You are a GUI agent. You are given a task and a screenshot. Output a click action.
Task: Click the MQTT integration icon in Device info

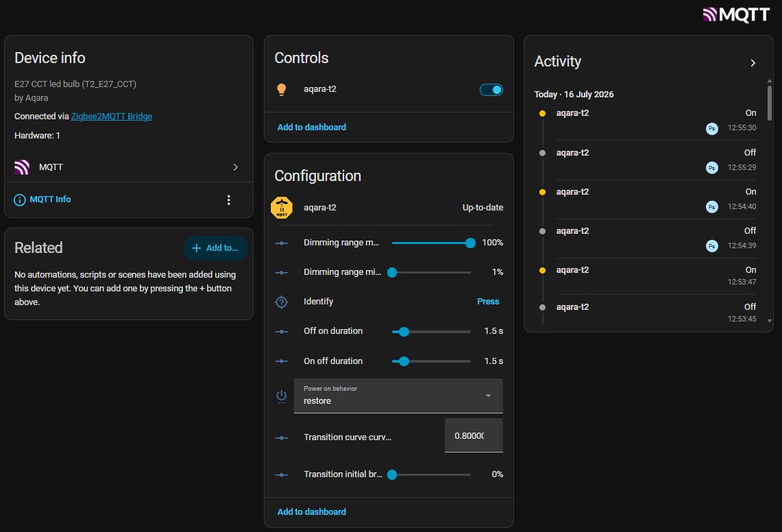coord(21,167)
